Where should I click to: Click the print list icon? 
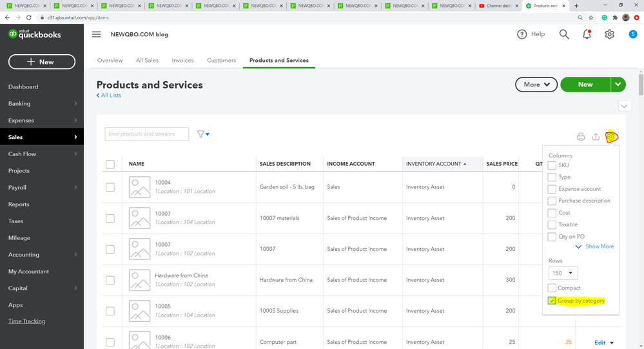(581, 137)
